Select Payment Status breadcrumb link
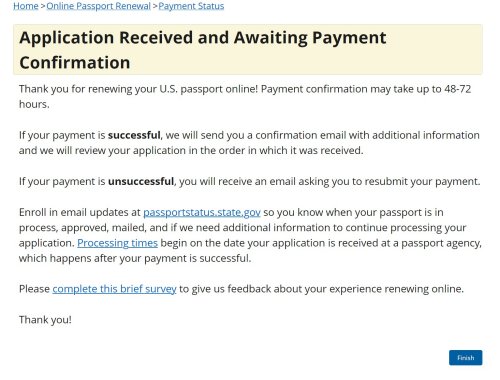The image size is (500, 380). 191,6
